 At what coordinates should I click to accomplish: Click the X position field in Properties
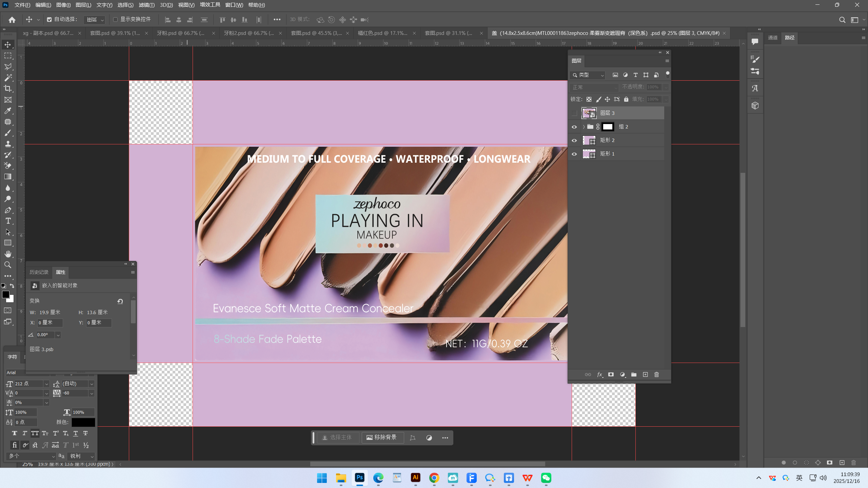(x=50, y=323)
